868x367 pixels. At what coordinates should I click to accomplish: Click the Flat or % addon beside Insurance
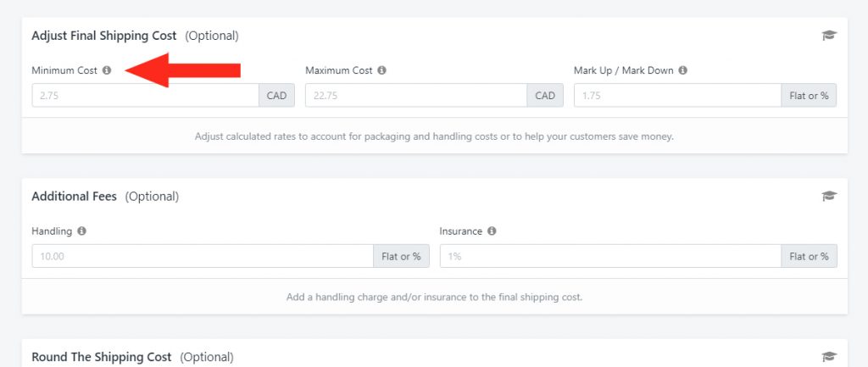click(x=810, y=256)
